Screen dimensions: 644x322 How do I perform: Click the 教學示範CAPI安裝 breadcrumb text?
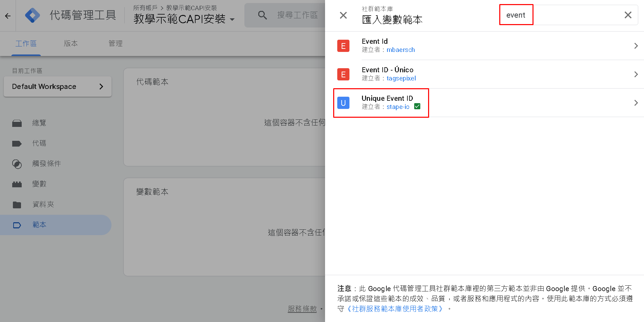pos(192,8)
